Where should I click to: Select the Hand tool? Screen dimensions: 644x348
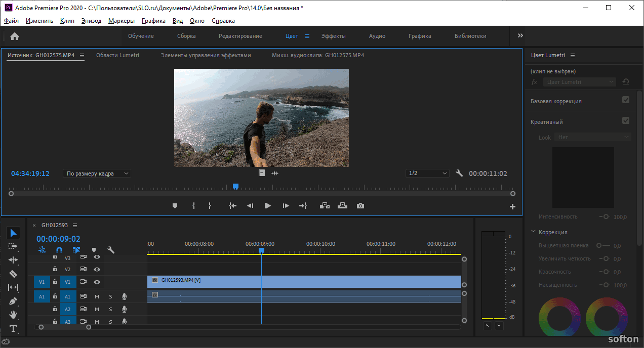(x=13, y=315)
